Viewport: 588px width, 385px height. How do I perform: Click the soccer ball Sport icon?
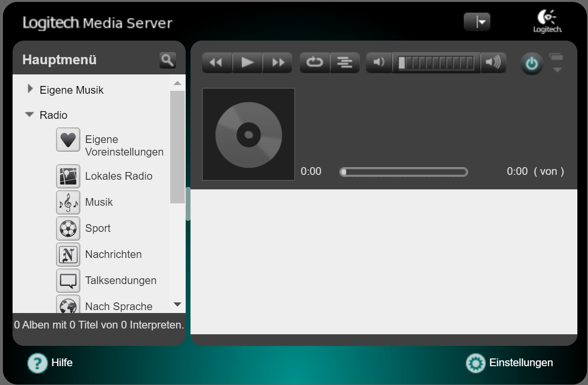[x=68, y=228]
